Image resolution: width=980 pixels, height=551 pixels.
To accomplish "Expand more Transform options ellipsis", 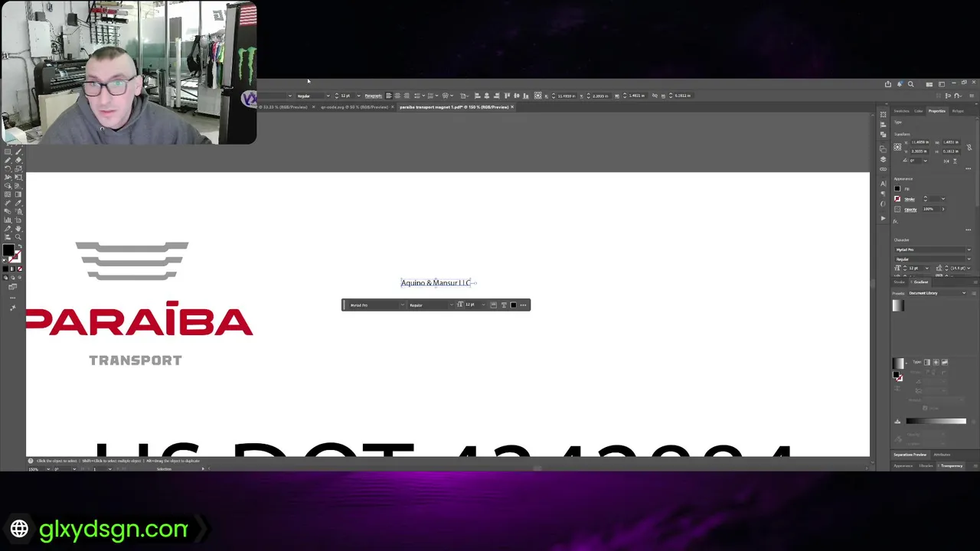I will [x=969, y=168].
